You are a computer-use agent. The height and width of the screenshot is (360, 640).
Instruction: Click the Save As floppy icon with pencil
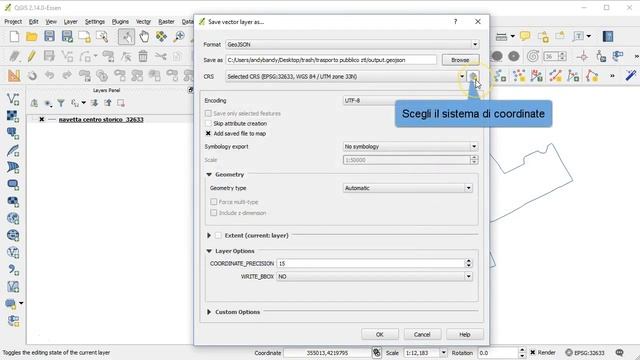click(x=67, y=37)
